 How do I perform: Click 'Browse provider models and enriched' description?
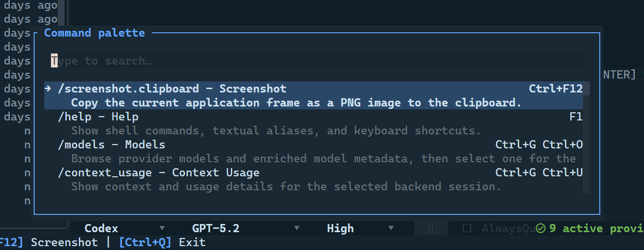(324, 158)
